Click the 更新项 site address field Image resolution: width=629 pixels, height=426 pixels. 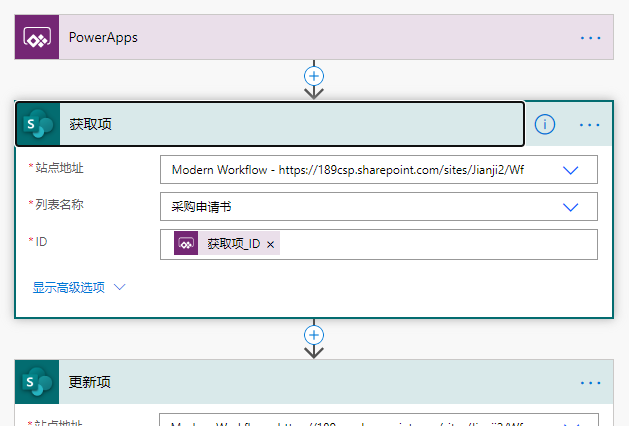(379, 420)
